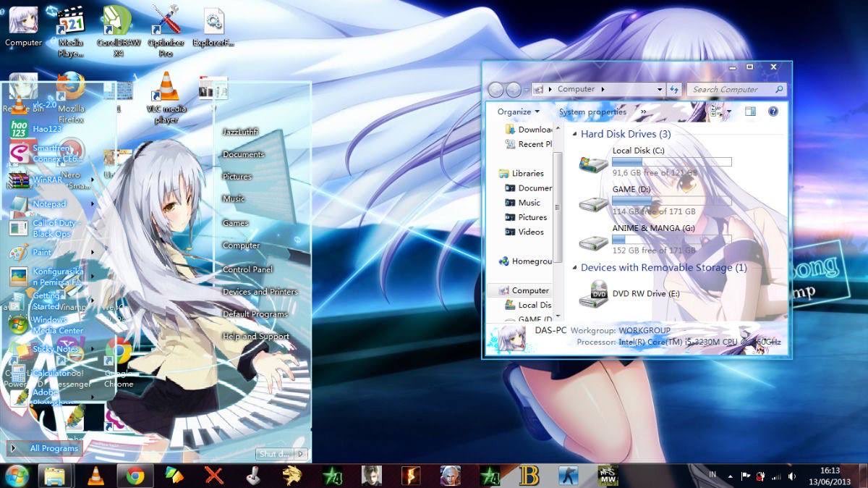
Task: Launch Counter-Strike taskbar icon
Action: [x=569, y=476]
